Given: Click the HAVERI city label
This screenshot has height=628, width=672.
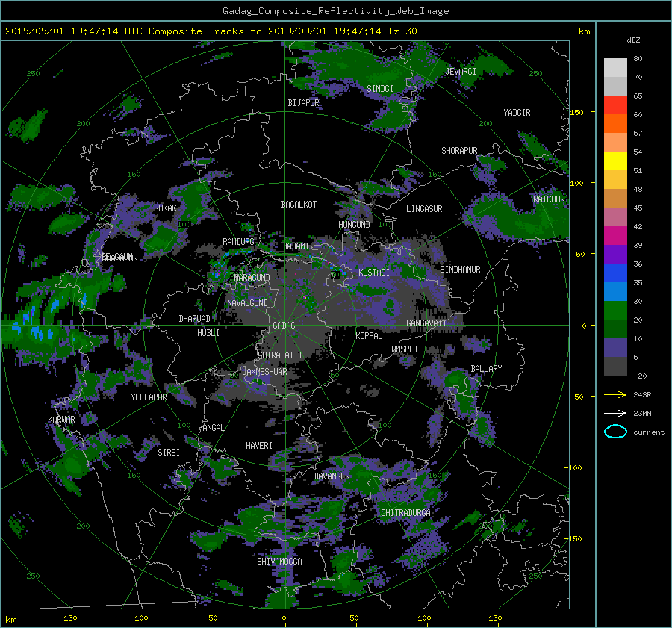Looking at the screenshot, I should coord(259,446).
